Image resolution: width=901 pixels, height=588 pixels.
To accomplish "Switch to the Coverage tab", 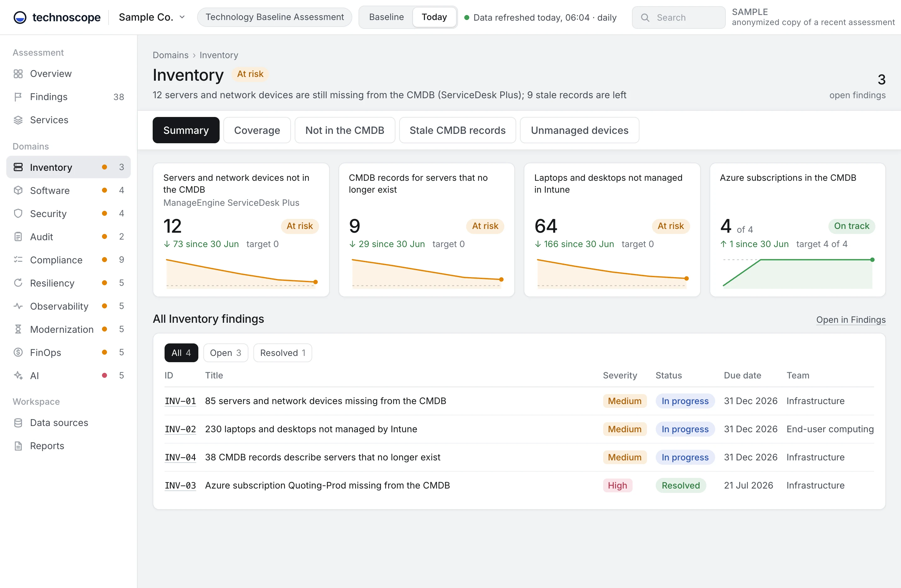I will (257, 130).
